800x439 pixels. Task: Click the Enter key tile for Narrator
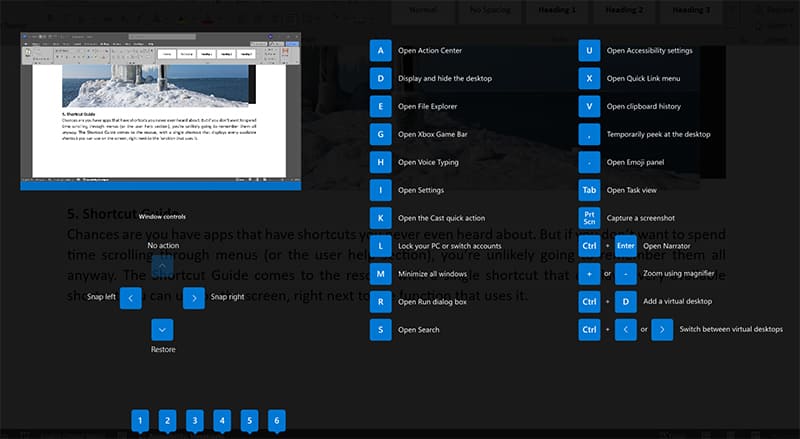click(626, 246)
